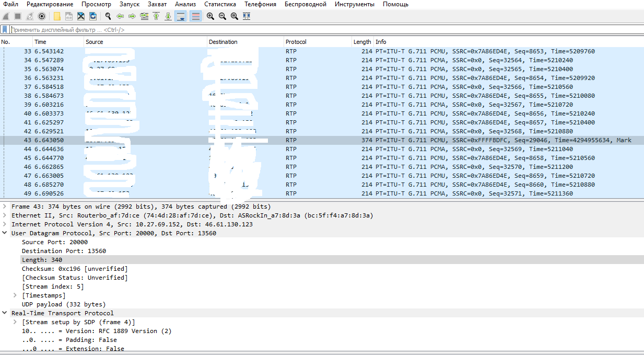644x355 pixels.
Task: Open the Статистика menu
Action: [219, 4]
